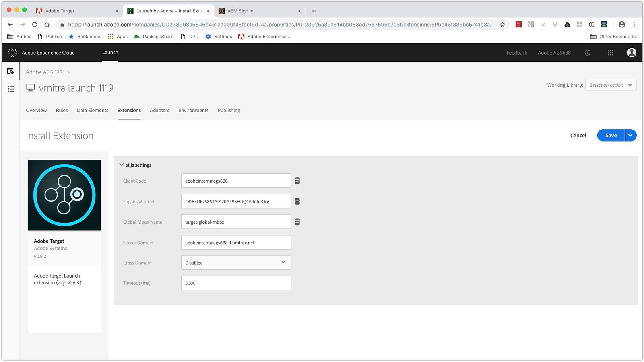Select the Launch tab in top bar
644x362 pixels.
tap(110, 53)
